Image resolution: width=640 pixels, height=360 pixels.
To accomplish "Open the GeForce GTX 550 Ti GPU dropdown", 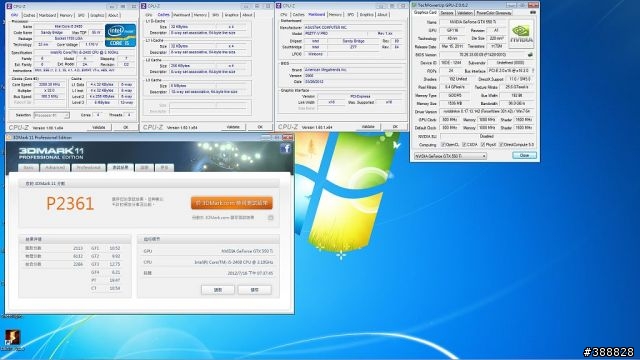I will (450, 156).
